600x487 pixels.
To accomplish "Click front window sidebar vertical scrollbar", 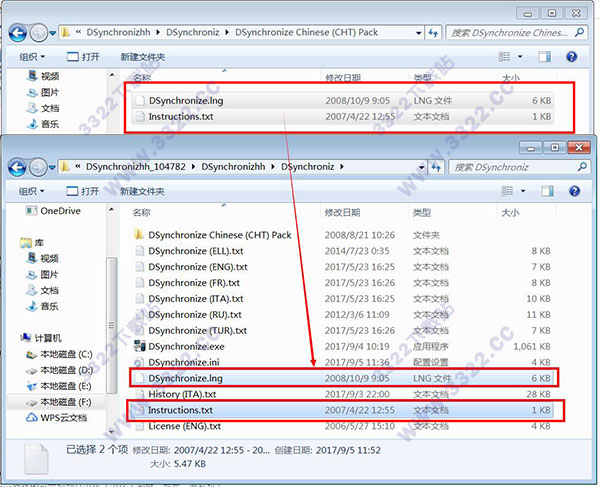I will [111, 325].
